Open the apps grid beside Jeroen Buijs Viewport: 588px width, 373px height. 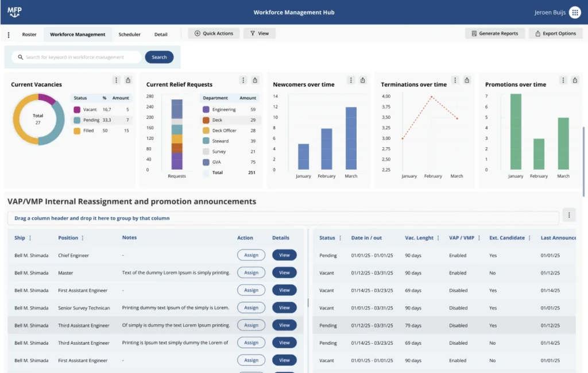coord(575,11)
